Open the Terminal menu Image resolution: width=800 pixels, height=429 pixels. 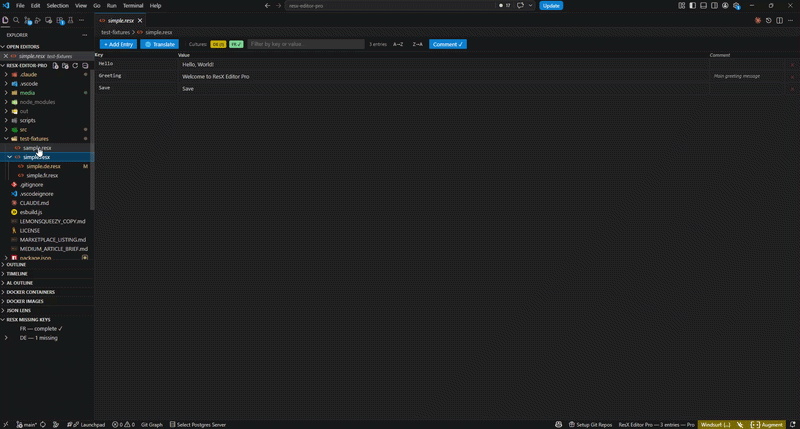tap(133, 6)
